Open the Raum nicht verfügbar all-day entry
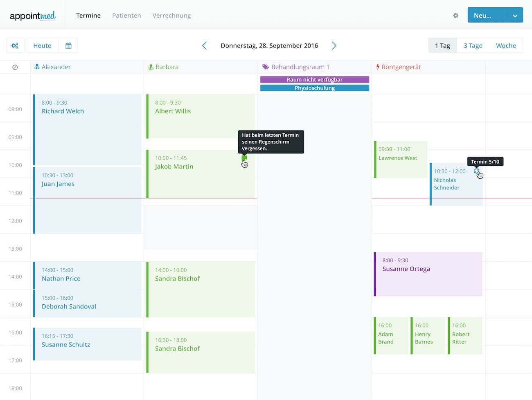Image resolution: width=532 pixels, height=400 pixels. coord(315,79)
